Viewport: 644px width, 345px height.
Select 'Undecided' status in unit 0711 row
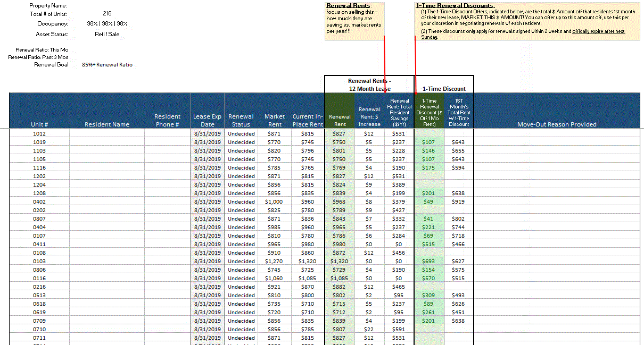[241, 338]
